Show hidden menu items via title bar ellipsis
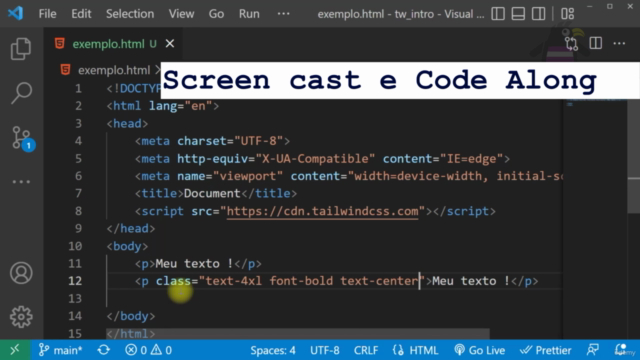Viewport: 640px width, 360px height. pyautogui.click(x=283, y=14)
